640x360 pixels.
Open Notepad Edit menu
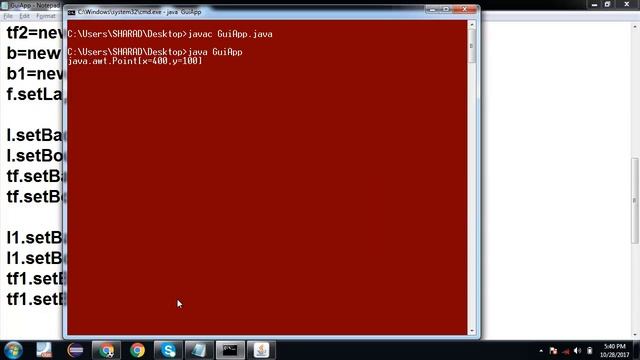pos(24,16)
